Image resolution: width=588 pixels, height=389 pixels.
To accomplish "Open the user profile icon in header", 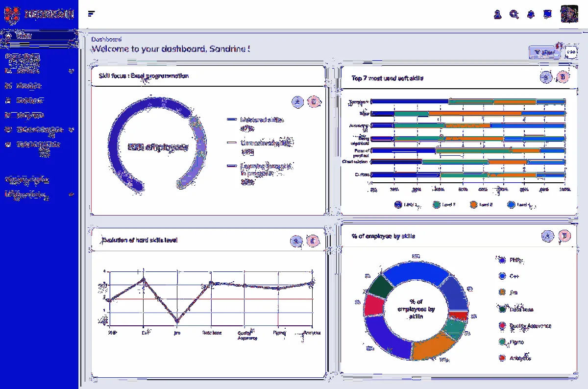I will pos(497,15).
